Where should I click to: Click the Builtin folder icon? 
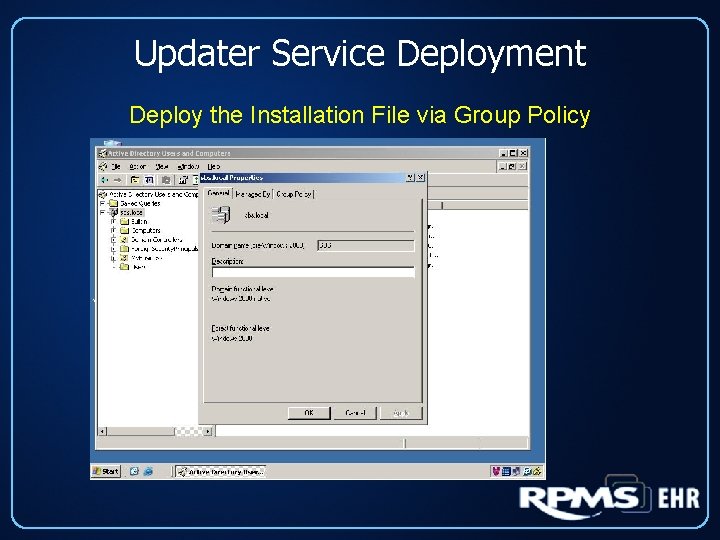click(x=124, y=221)
